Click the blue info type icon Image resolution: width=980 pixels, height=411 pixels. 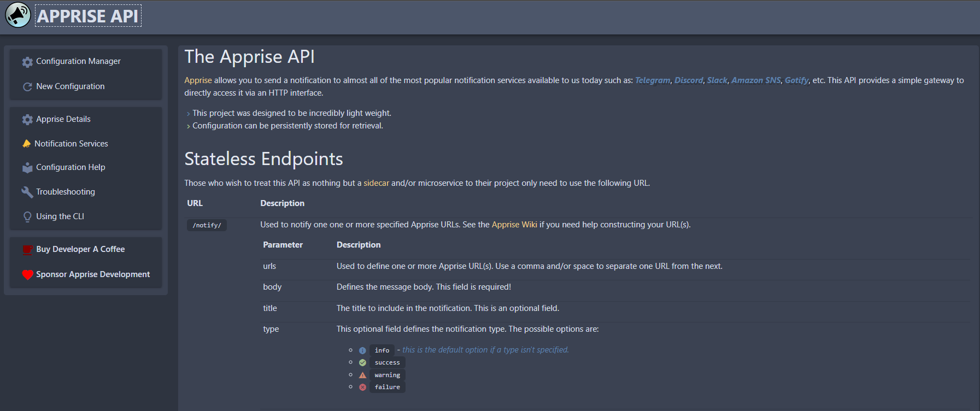coord(362,350)
